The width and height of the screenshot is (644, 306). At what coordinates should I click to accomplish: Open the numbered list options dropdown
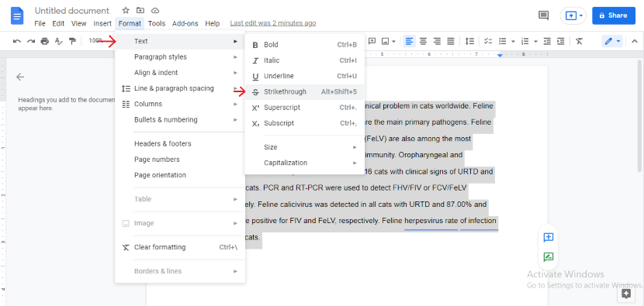coord(535,41)
